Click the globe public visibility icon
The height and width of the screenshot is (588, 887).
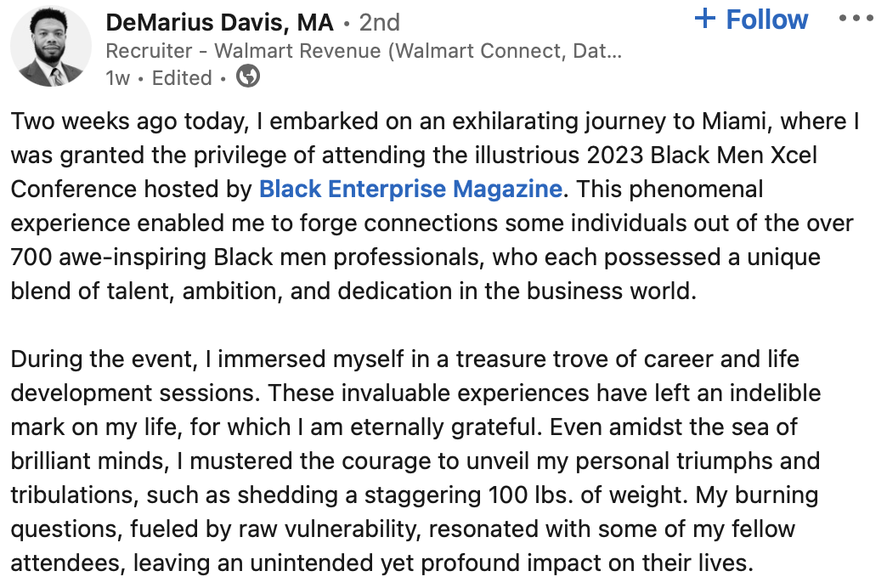coord(248,77)
